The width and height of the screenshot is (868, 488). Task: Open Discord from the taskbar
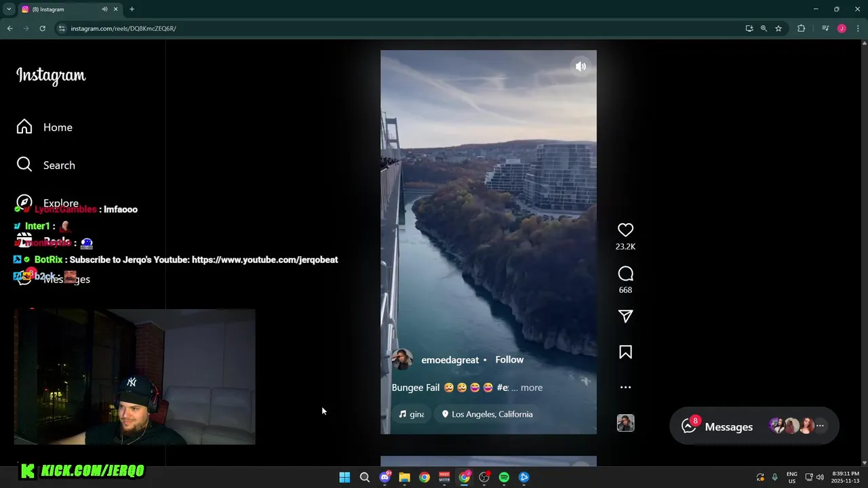[384, 477]
